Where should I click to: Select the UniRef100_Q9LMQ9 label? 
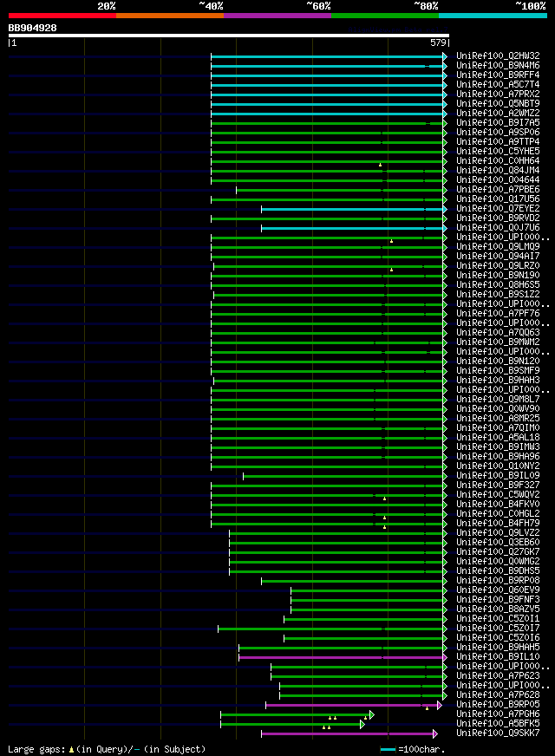pos(498,247)
